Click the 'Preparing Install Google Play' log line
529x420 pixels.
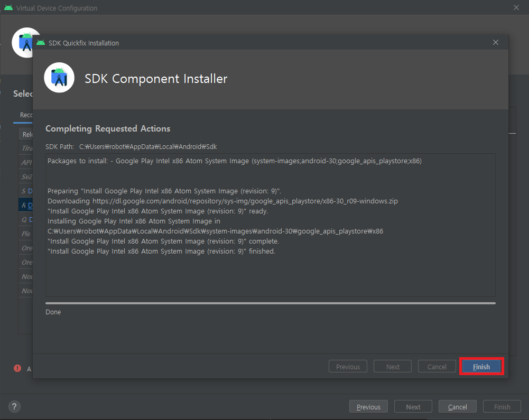click(x=164, y=191)
